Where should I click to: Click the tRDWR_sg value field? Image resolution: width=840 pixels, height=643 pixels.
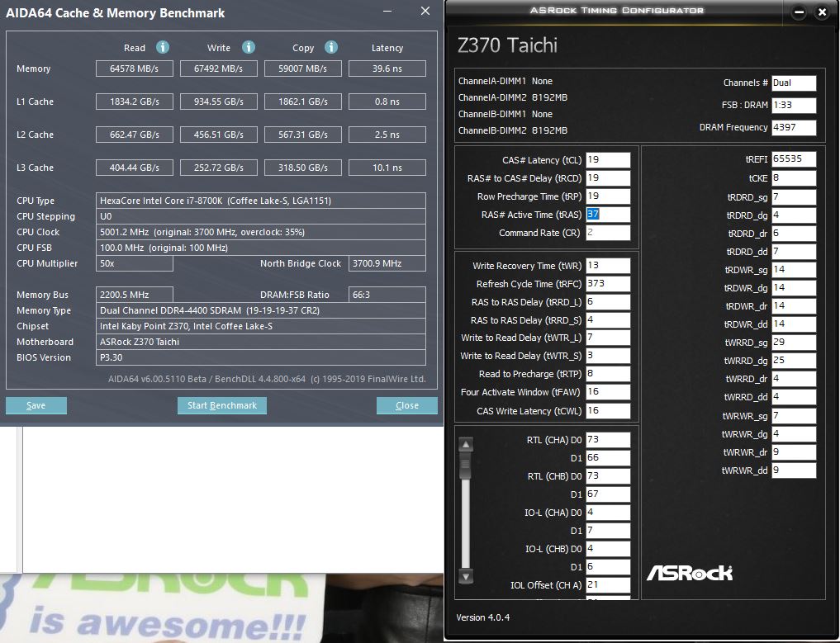click(794, 270)
